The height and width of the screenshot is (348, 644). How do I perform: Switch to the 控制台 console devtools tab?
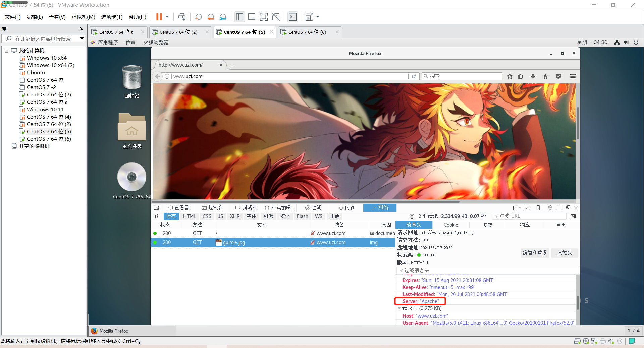coord(212,208)
